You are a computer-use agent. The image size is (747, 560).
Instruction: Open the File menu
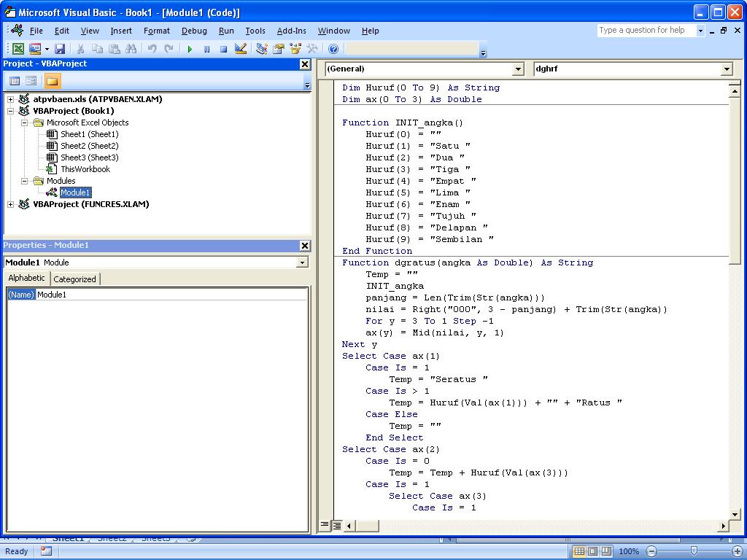click(x=36, y=31)
